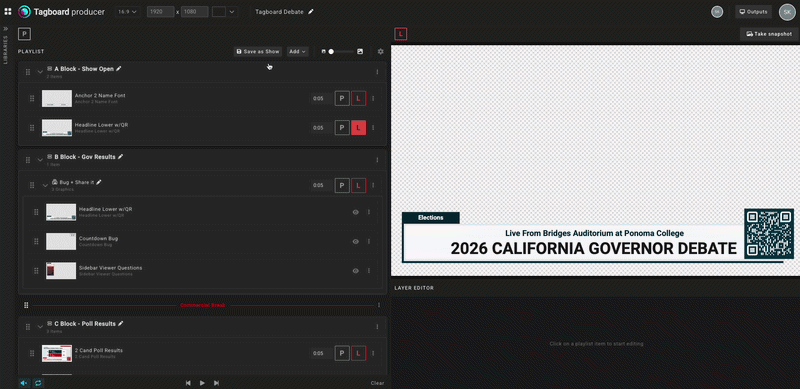Toggle playlist audio mute button

point(24,383)
